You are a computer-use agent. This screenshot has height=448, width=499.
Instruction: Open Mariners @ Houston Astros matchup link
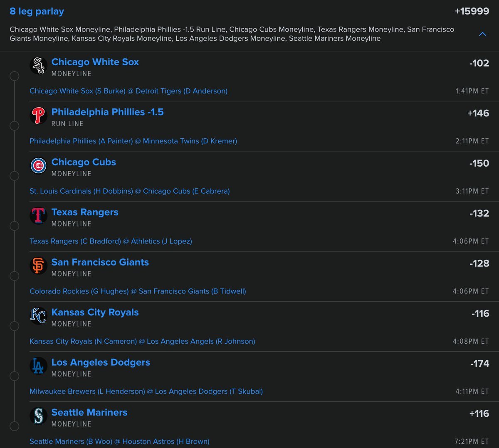(x=119, y=441)
